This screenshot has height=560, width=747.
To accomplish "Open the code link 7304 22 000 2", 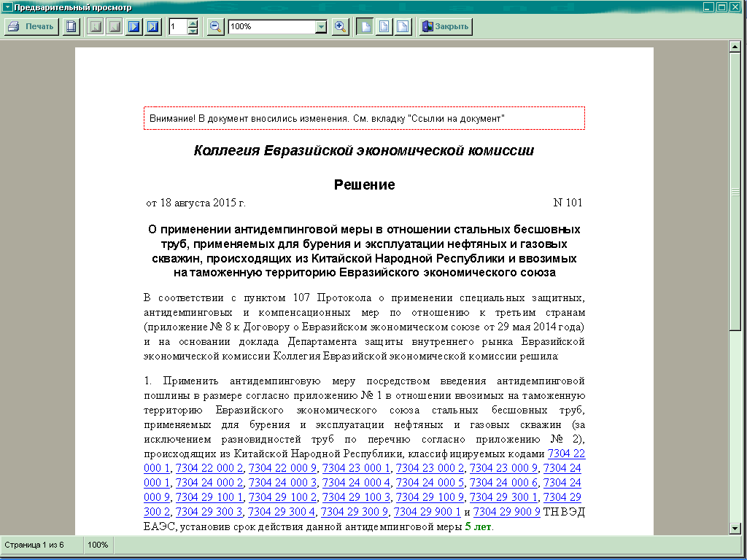I will (x=209, y=468).
